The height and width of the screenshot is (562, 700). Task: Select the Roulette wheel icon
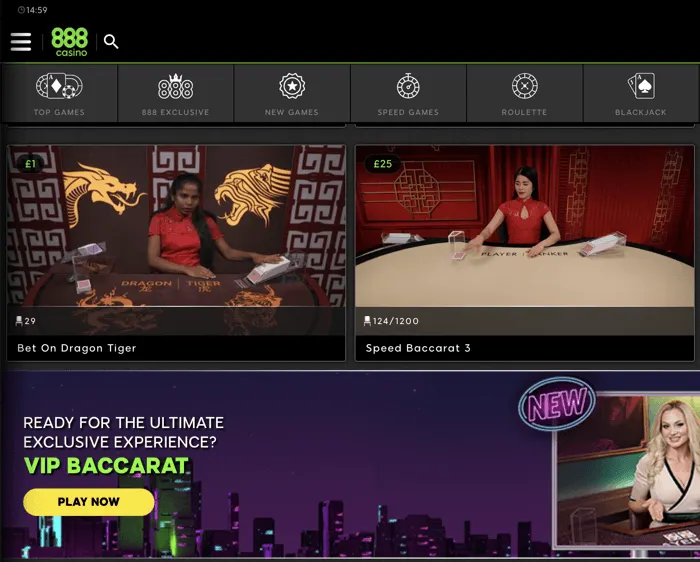pos(525,86)
